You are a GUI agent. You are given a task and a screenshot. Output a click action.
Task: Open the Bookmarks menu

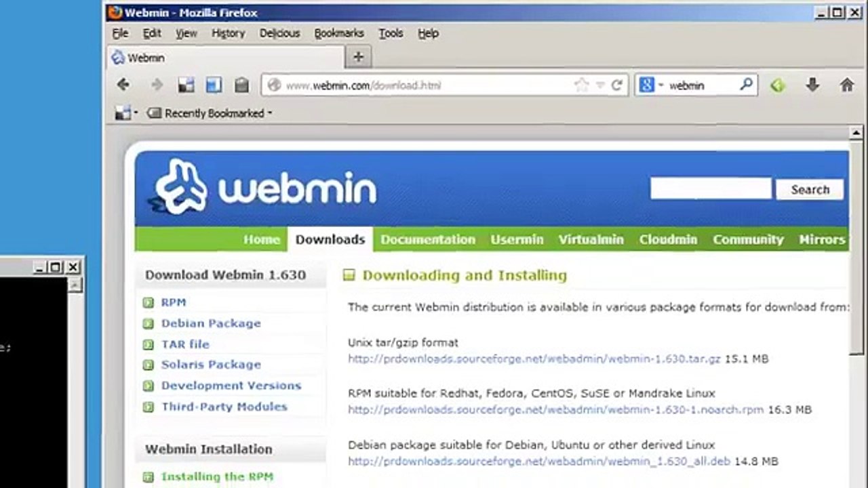click(x=339, y=33)
